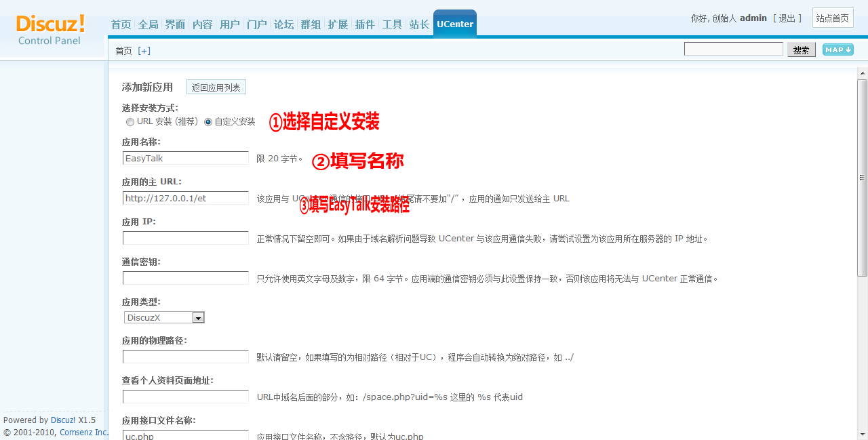Viewport: 868px width, 440px height.
Task: Click the 查看个人资料页面地址 input field
Action: pos(186,397)
